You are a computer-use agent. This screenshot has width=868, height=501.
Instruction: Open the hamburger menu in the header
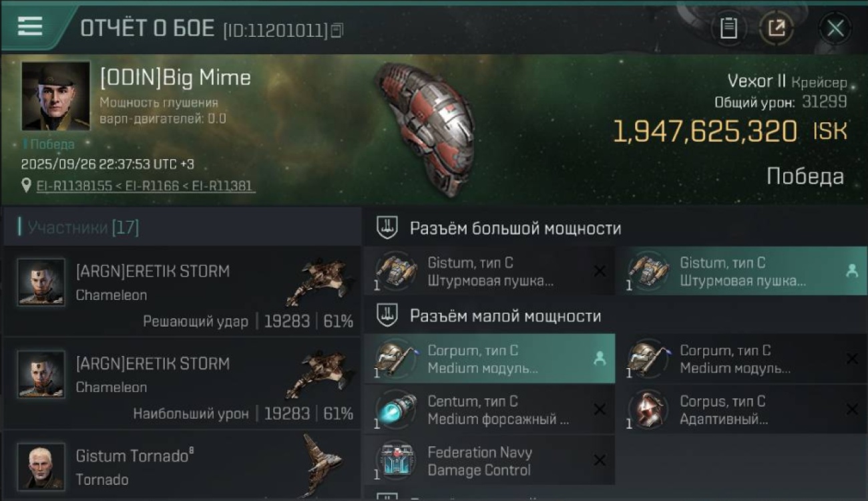(x=30, y=26)
